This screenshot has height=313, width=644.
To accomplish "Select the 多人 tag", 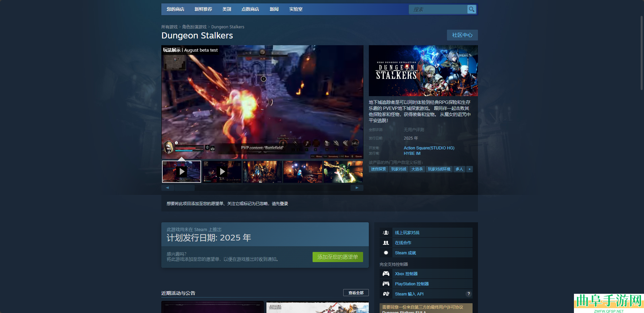I will (x=459, y=169).
